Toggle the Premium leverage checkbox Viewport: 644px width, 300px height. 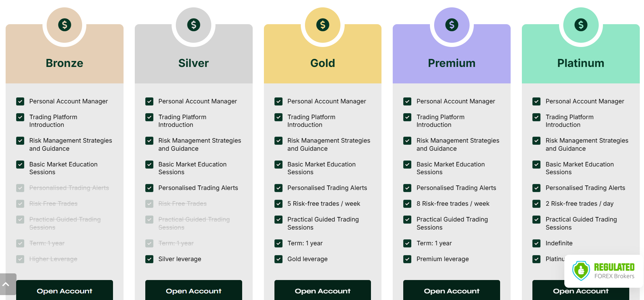tap(407, 259)
